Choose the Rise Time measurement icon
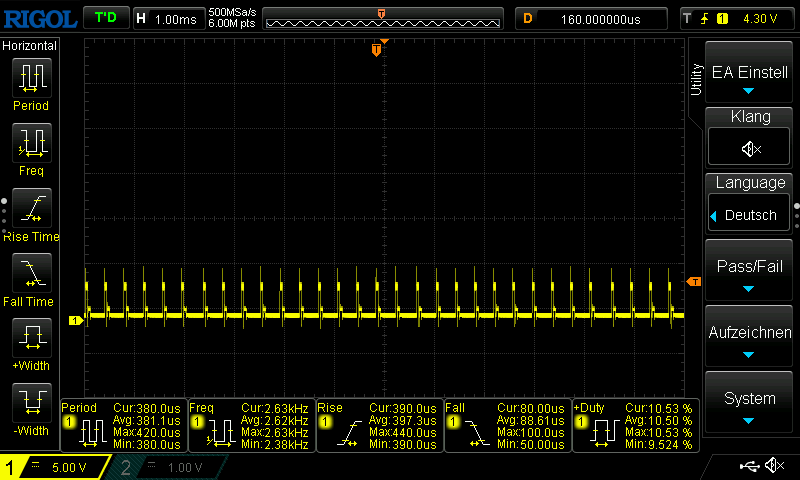The image size is (800, 480). pos(32,208)
